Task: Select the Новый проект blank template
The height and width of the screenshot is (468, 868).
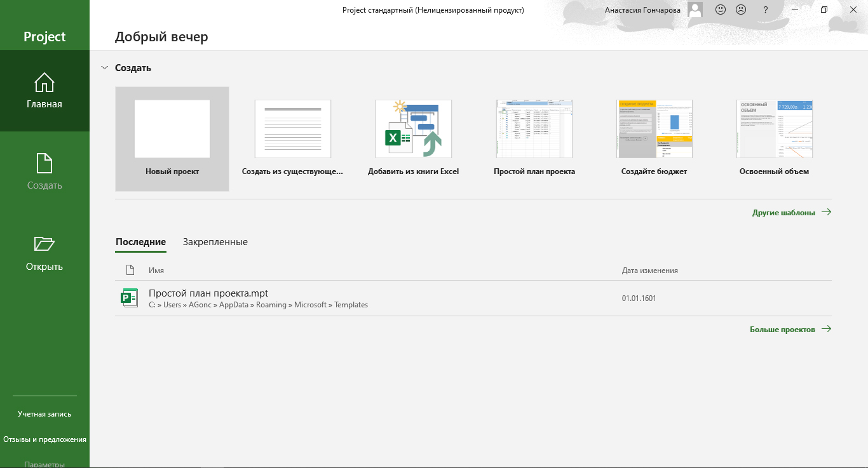Action: tap(172, 138)
